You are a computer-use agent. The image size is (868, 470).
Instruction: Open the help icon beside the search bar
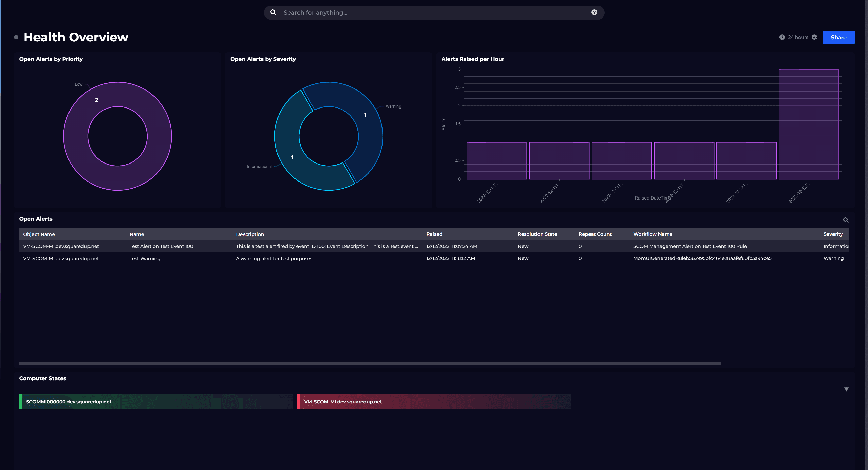click(594, 12)
